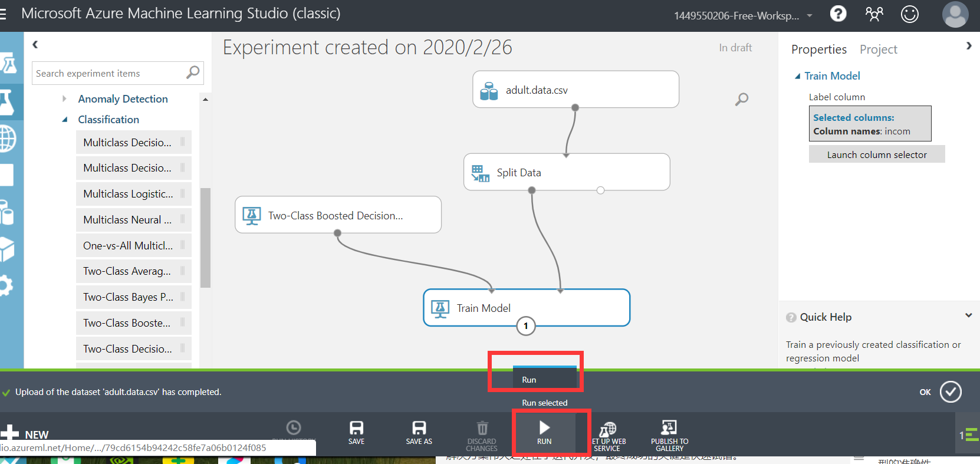Click Split Data second output port
The height and width of the screenshot is (464, 980).
click(x=600, y=190)
